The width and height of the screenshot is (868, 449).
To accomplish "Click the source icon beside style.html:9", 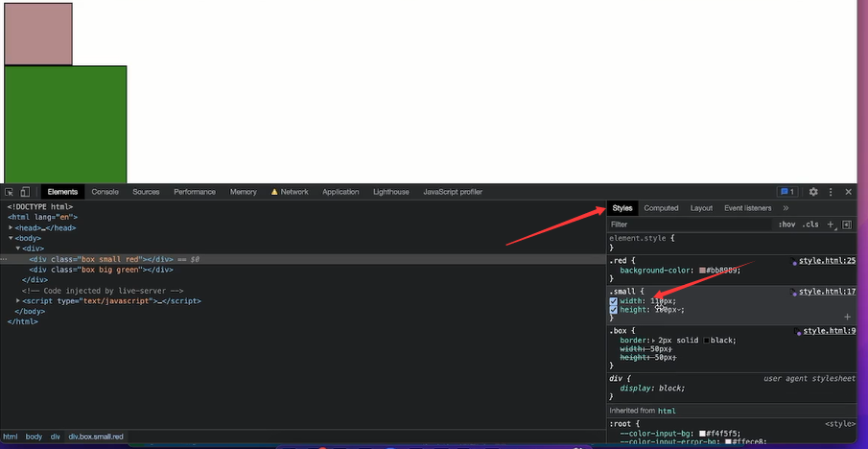I will pyautogui.click(x=798, y=331).
